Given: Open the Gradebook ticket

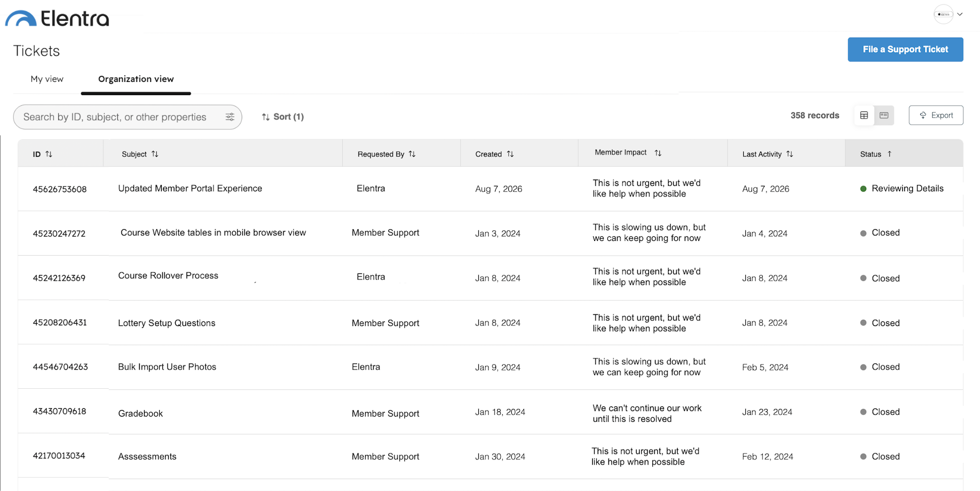Looking at the screenshot, I should [x=141, y=414].
